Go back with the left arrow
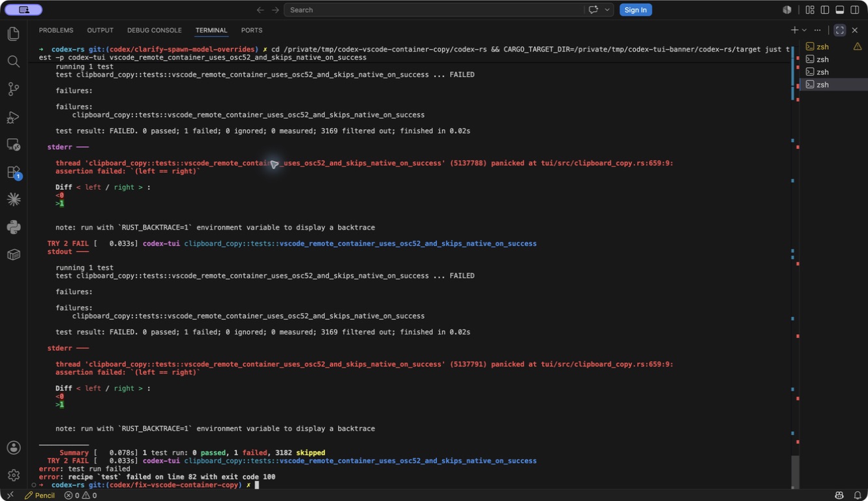The image size is (868, 501). click(260, 10)
